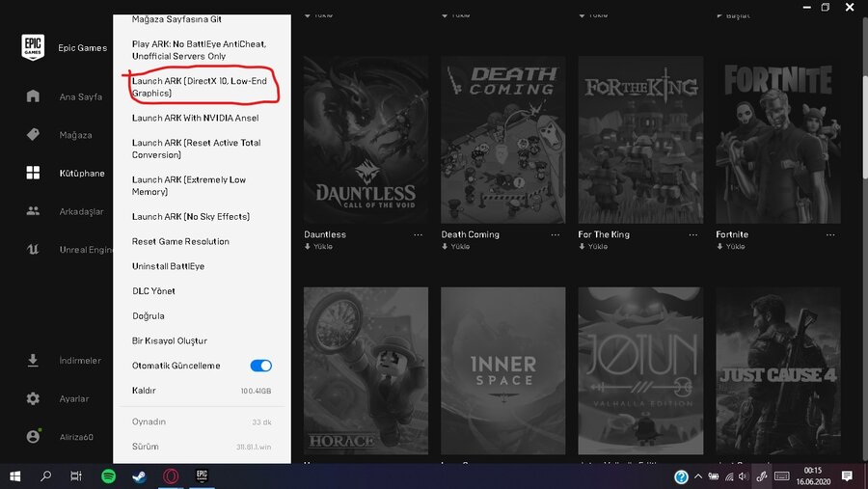This screenshot has width=868, height=489.
Task: Open options dots for Death Coming
Action: tap(556, 234)
